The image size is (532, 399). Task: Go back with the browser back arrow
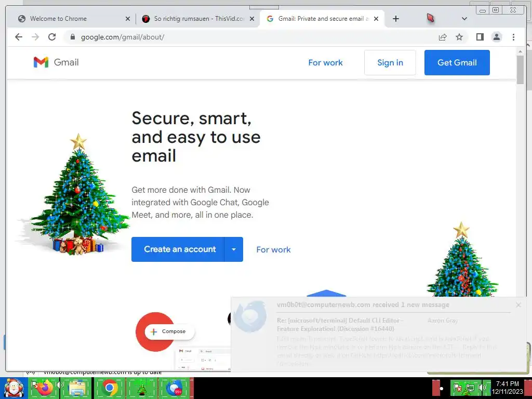[19, 37]
